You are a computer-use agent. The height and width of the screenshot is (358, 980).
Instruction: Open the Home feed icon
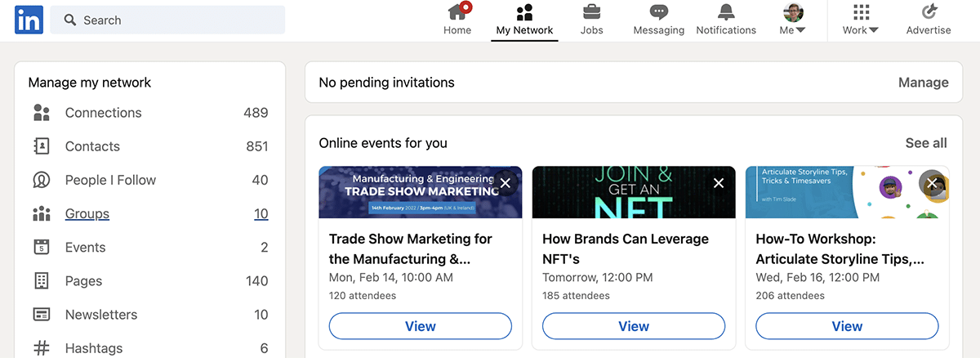[457, 13]
